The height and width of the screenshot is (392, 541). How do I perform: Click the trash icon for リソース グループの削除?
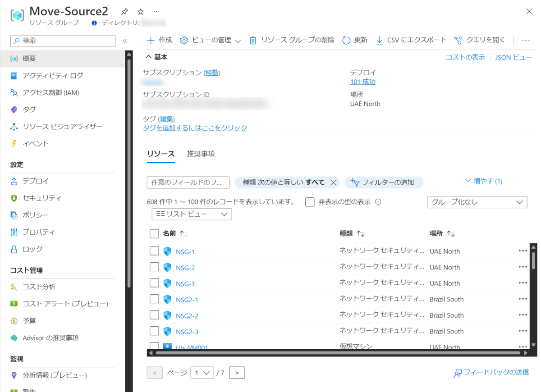(x=253, y=40)
